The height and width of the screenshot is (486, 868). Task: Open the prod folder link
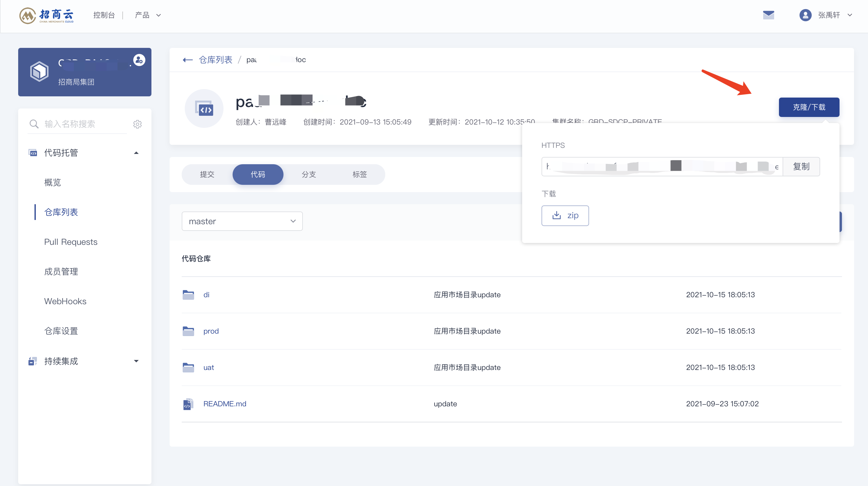coord(211,331)
